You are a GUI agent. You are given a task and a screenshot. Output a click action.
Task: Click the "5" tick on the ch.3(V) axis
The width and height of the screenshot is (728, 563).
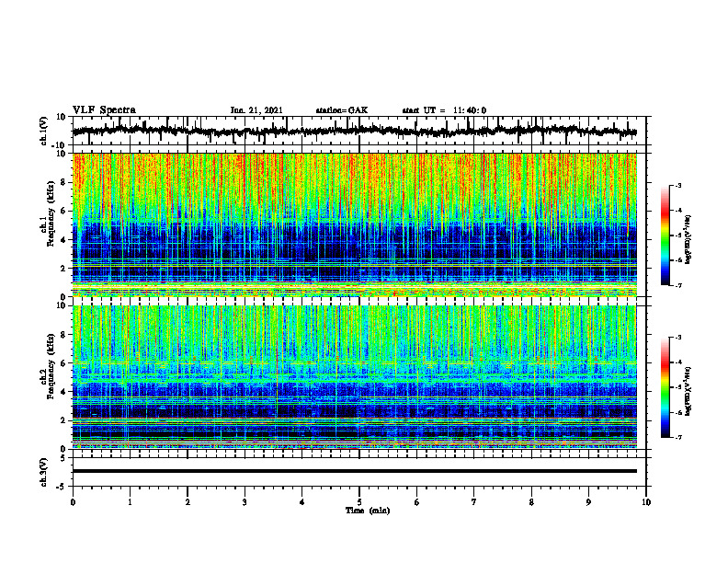[63, 458]
